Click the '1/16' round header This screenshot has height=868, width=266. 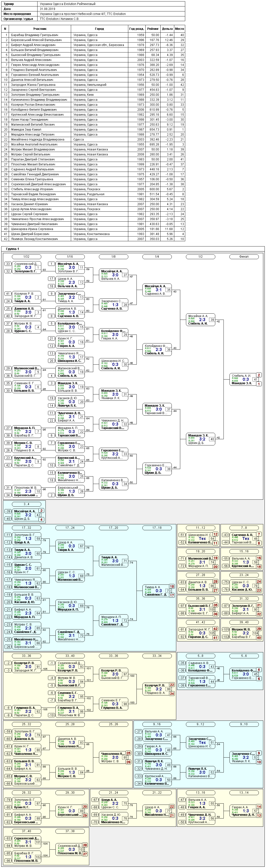coord(70,257)
